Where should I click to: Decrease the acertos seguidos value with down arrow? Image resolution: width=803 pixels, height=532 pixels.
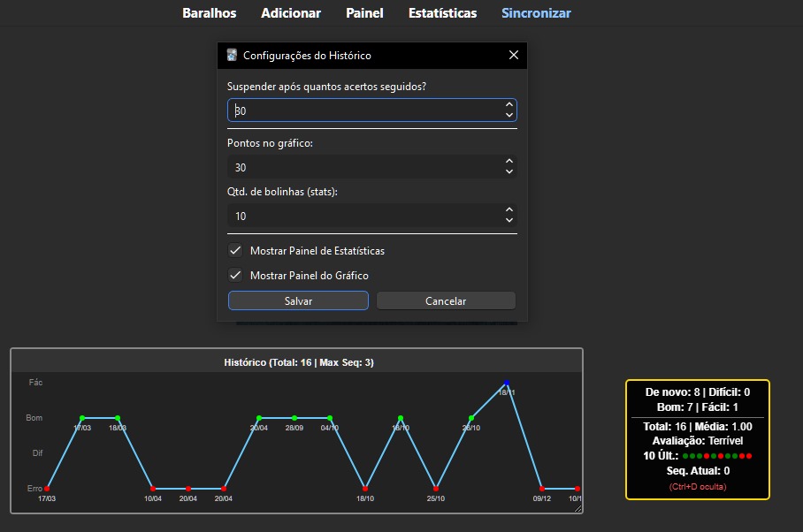(x=509, y=115)
